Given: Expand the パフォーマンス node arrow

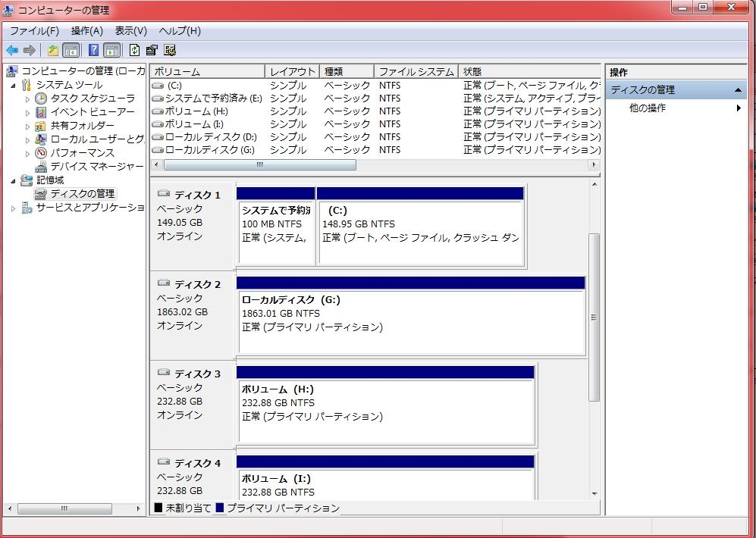Looking at the screenshot, I should pos(27,154).
